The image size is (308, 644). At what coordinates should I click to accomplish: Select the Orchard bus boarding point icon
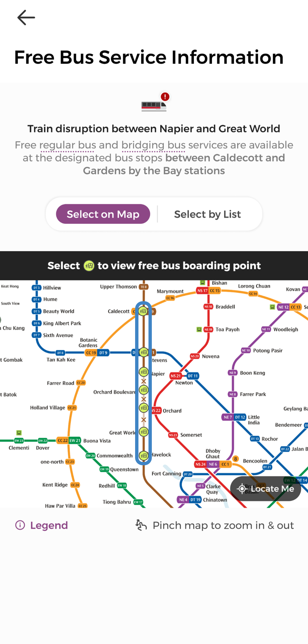(143, 408)
